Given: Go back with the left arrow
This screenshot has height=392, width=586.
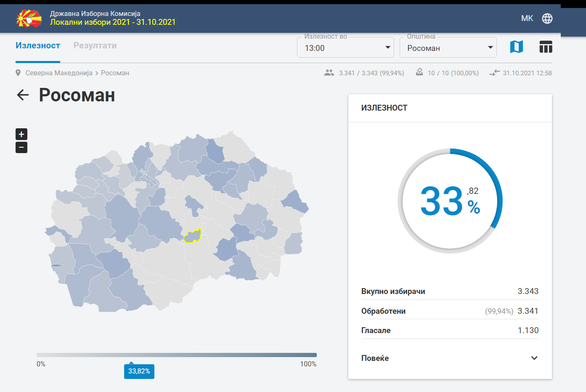Looking at the screenshot, I should 23,95.
